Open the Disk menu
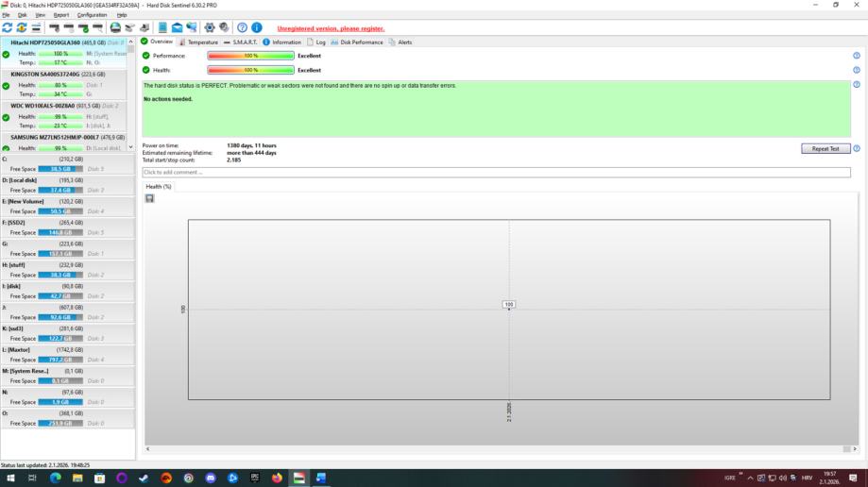The height and width of the screenshot is (487, 868). pos(22,15)
